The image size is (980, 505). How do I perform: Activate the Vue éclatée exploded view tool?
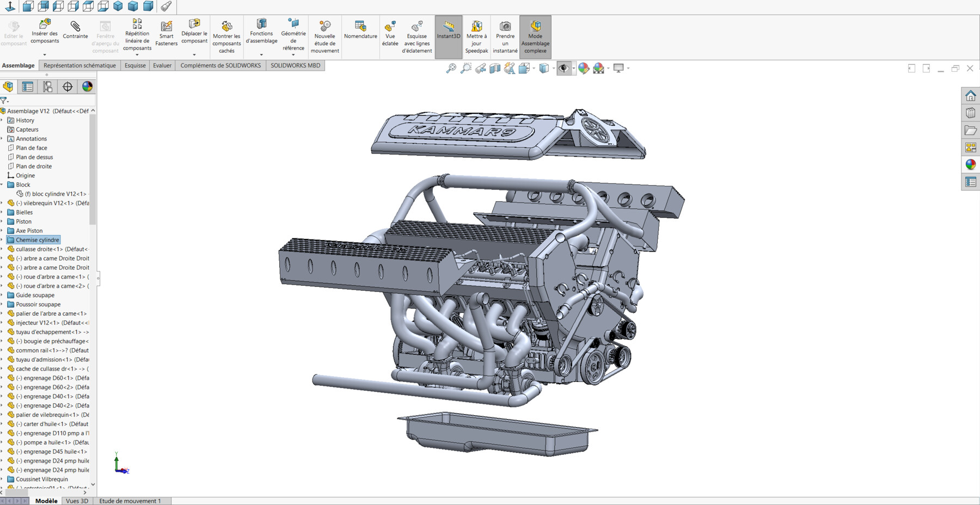click(390, 33)
